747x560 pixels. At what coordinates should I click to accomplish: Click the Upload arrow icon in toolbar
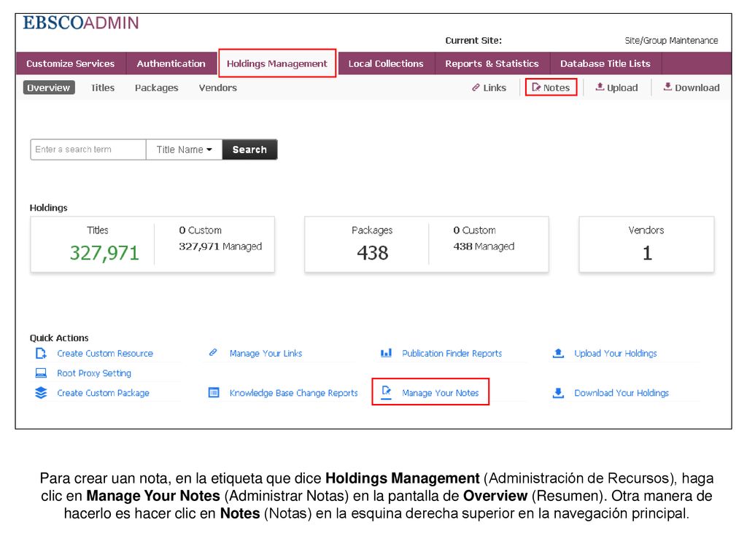600,87
